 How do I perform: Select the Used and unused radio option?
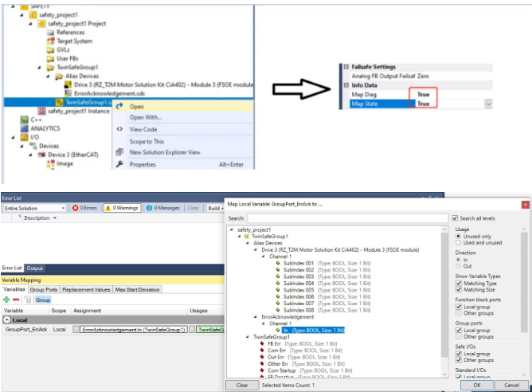click(x=458, y=241)
